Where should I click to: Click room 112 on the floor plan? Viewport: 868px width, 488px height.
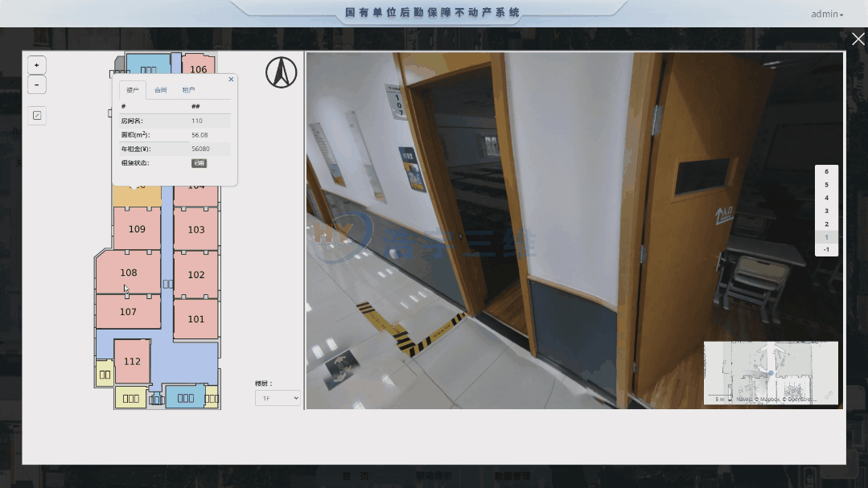click(132, 361)
